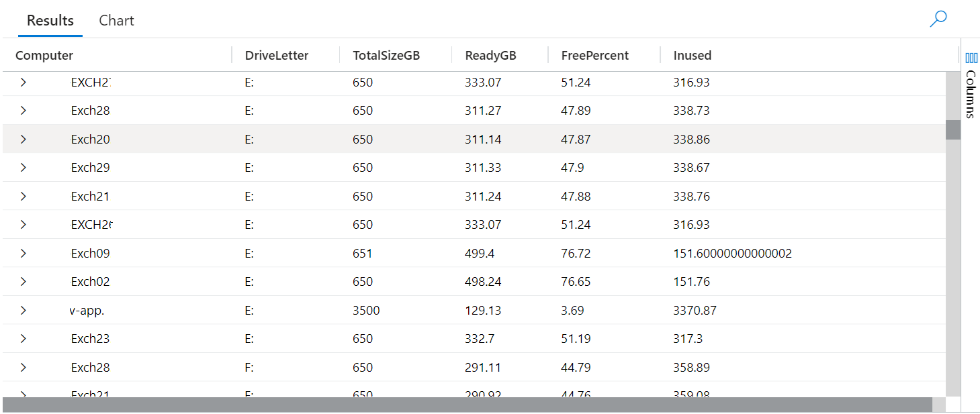
Task: Click the FreePercent value 3.69
Action: 572,311
